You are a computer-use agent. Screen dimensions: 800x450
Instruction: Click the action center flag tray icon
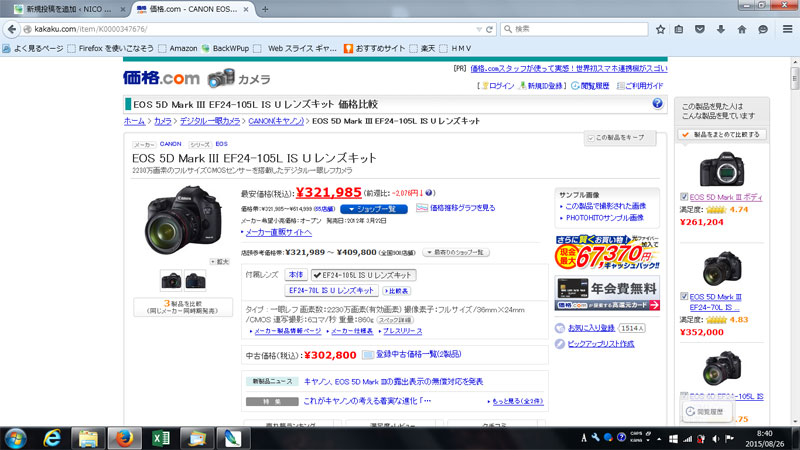pyautogui.click(x=730, y=439)
